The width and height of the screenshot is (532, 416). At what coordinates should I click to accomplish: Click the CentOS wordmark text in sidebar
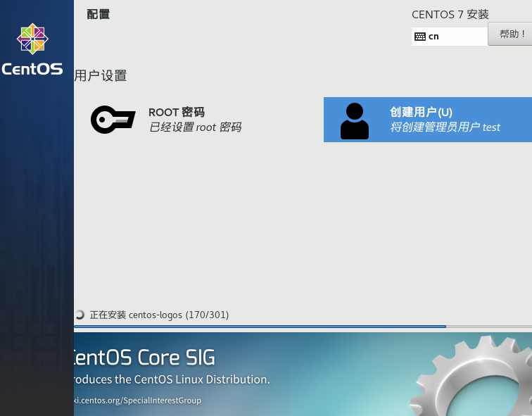pyautogui.click(x=32, y=69)
